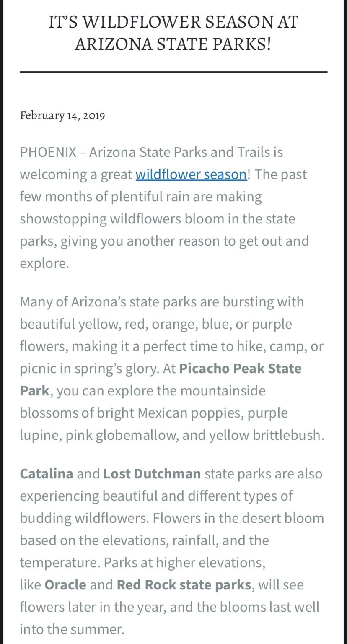Click 'into the summer' ending text
347x644 pixels.
point(70,629)
